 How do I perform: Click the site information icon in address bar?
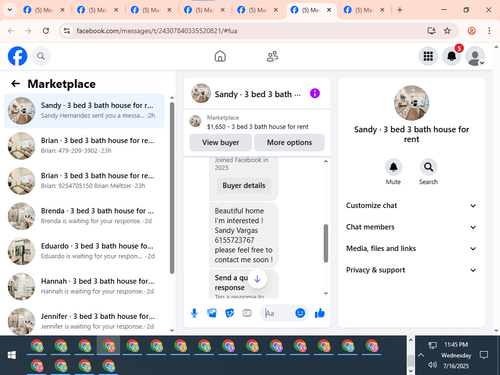(67, 31)
